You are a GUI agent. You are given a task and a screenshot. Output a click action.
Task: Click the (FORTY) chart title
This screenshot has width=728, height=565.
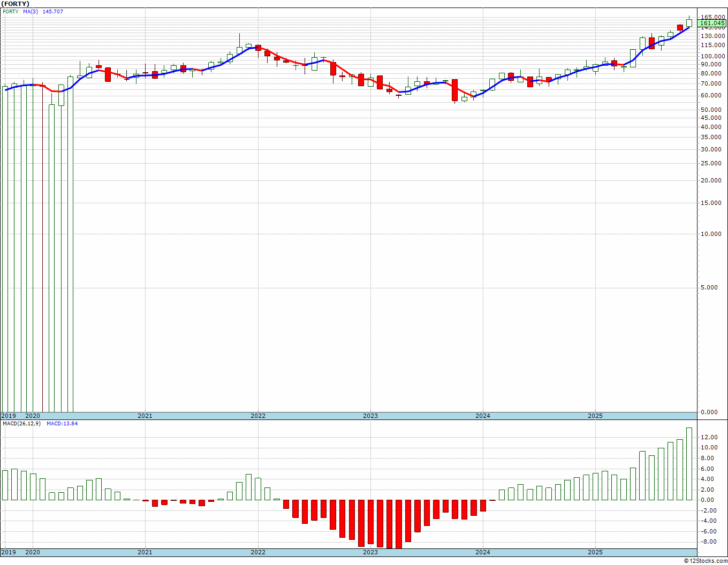pos(16,4)
